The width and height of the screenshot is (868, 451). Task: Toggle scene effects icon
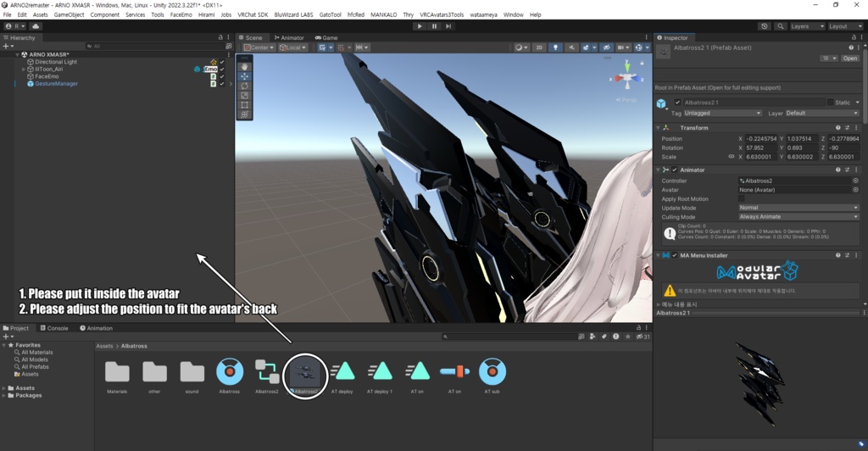pos(587,47)
